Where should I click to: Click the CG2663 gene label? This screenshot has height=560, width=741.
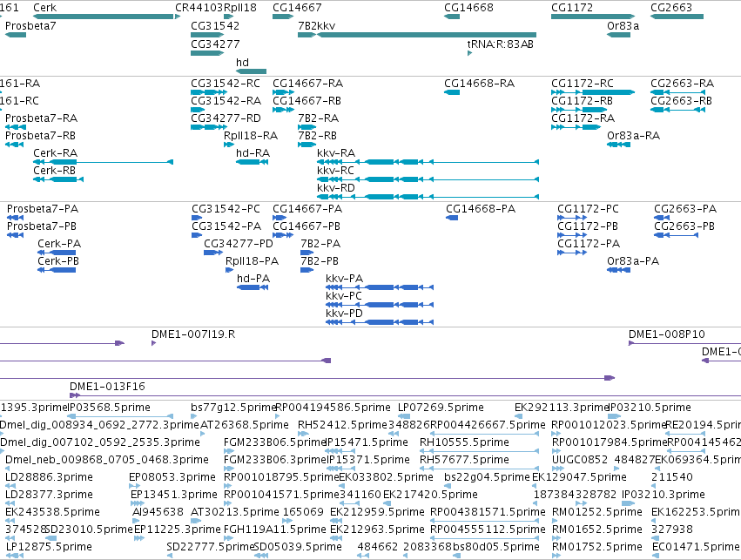tap(671, 8)
